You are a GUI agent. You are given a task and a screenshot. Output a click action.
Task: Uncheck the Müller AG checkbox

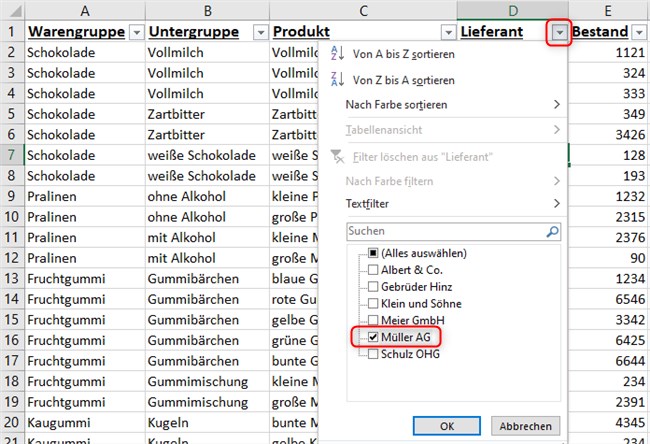point(373,337)
